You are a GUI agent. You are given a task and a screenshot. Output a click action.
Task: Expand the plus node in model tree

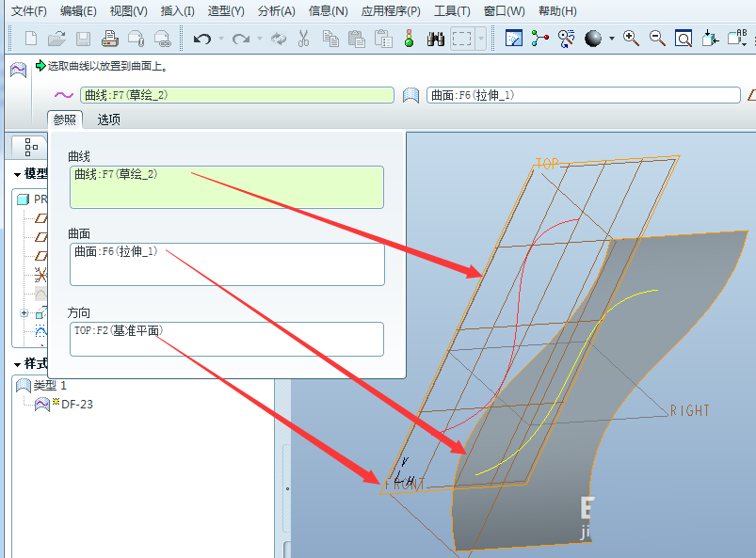[24, 313]
